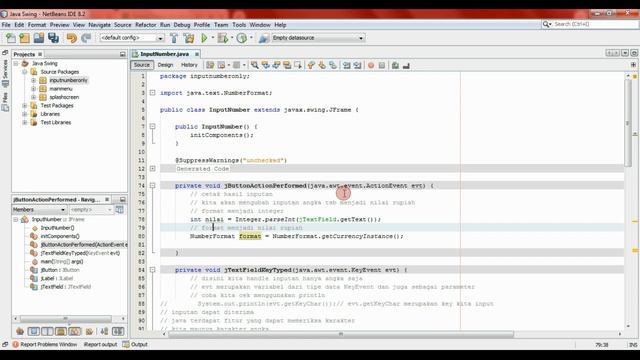Select the splashscreen package
640x360 pixels.
tap(64, 97)
